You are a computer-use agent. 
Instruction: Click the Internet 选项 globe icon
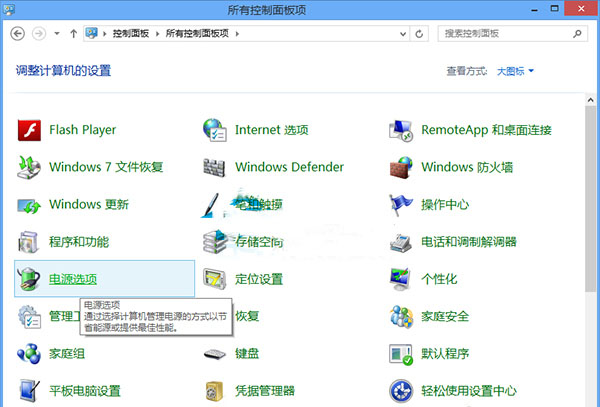[x=214, y=130]
